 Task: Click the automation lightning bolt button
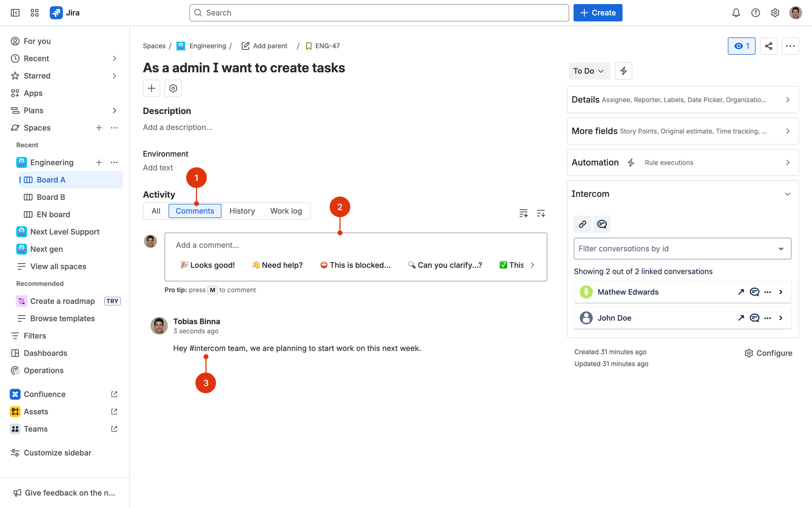(x=623, y=71)
